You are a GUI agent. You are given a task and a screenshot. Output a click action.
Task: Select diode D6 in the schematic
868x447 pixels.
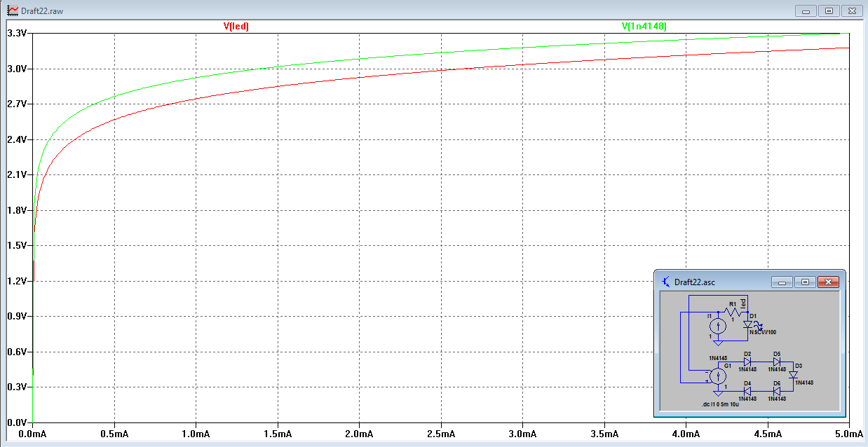tap(777, 391)
